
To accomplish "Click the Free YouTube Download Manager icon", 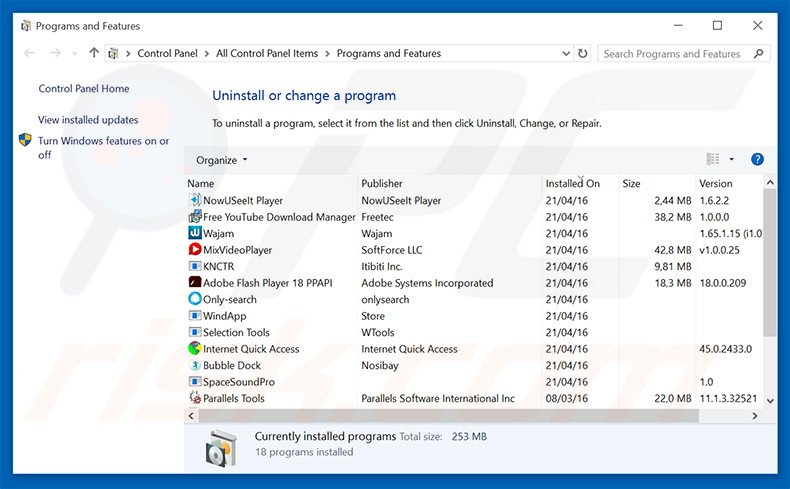I will tap(194, 217).
